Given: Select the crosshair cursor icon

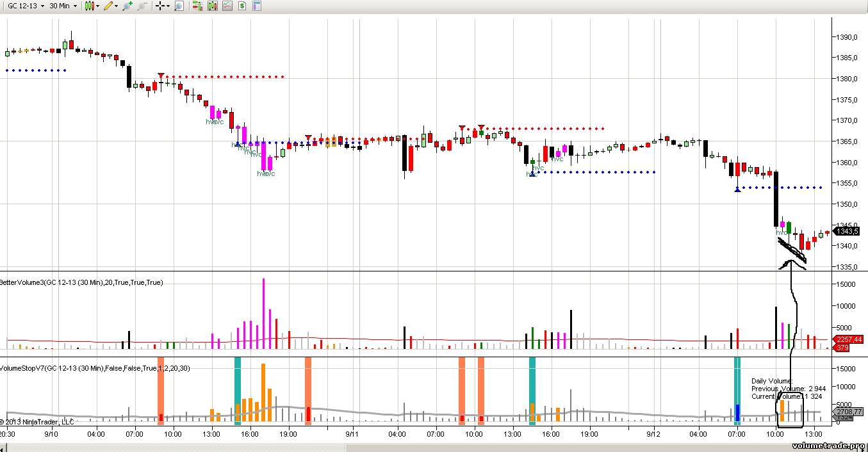Looking at the screenshot, I should tap(160, 6).
